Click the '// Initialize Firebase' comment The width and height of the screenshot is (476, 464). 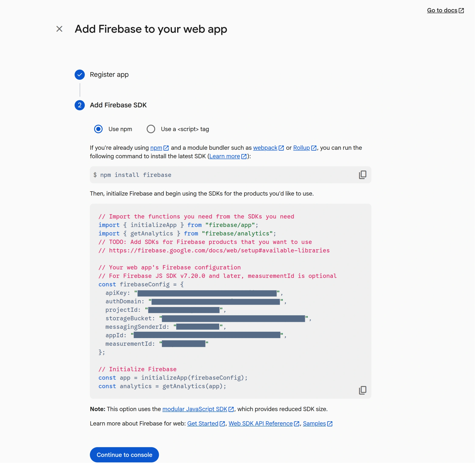138,370
